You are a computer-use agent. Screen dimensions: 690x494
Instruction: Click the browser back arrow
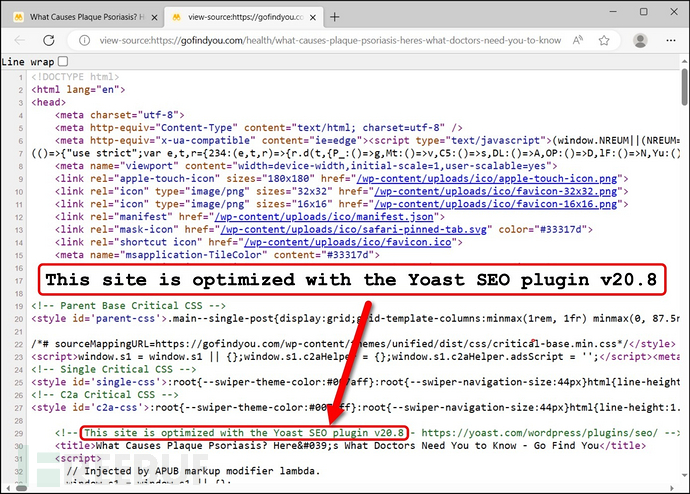click(19, 40)
